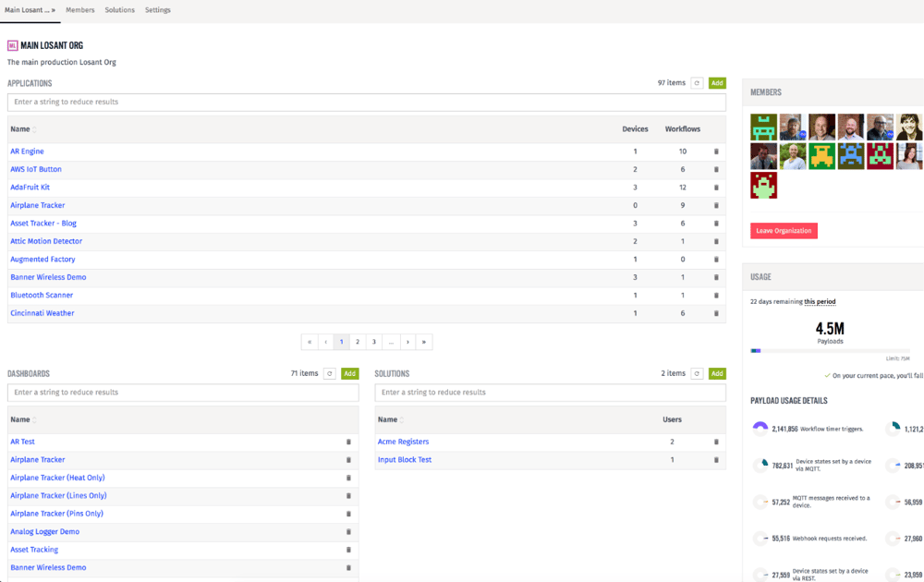The height and width of the screenshot is (582, 924).
Task: Click the 97 items count
Action: click(x=672, y=83)
